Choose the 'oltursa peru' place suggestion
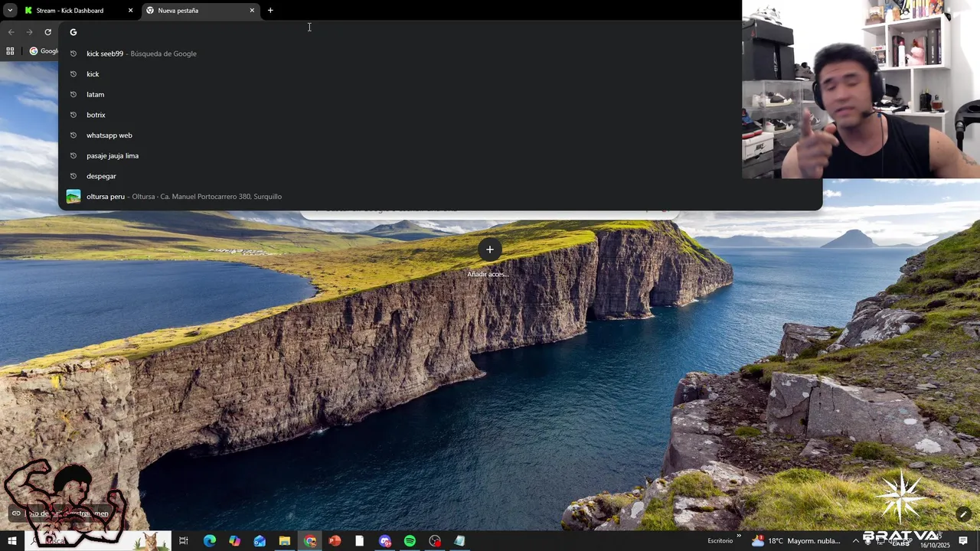 tap(440, 197)
